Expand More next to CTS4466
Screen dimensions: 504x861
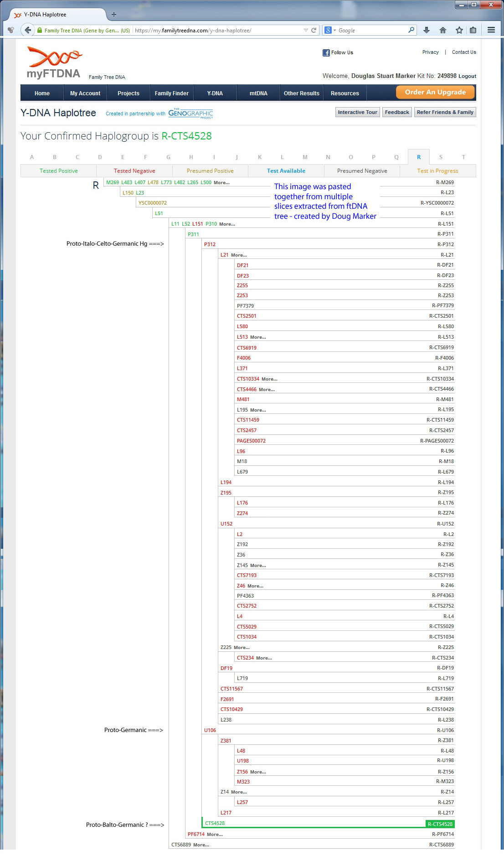[x=267, y=390]
